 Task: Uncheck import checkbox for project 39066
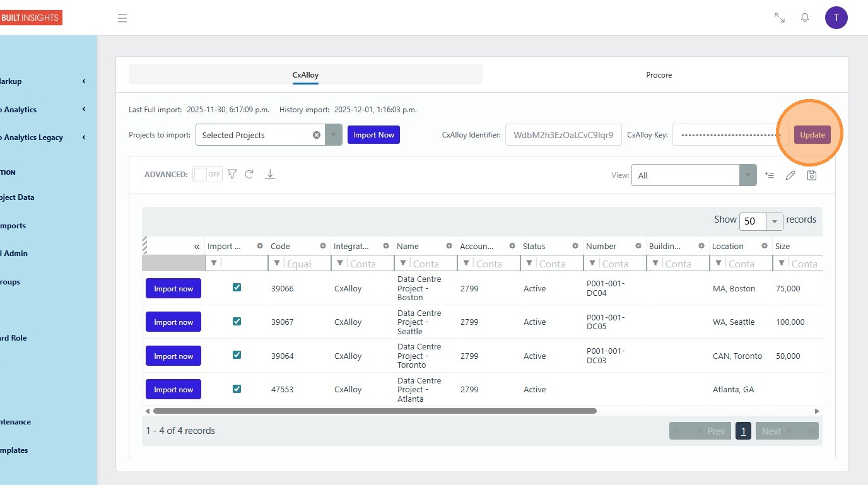click(x=237, y=288)
